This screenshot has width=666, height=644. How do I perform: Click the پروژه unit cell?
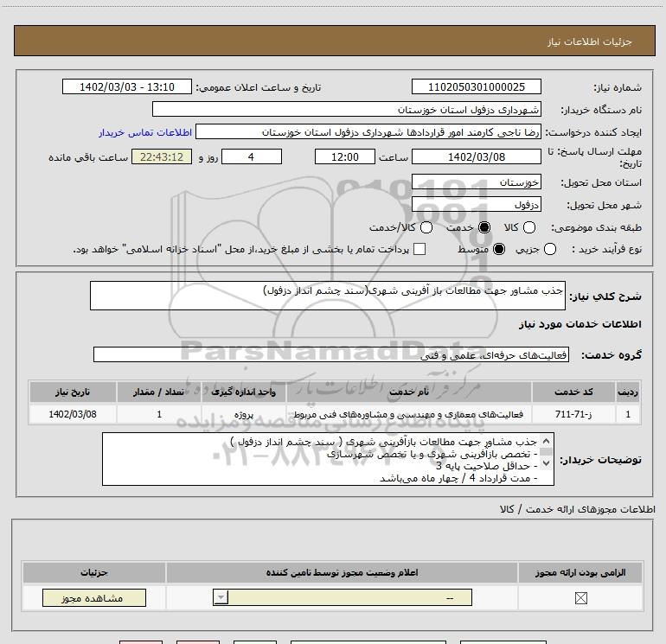[244, 414]
